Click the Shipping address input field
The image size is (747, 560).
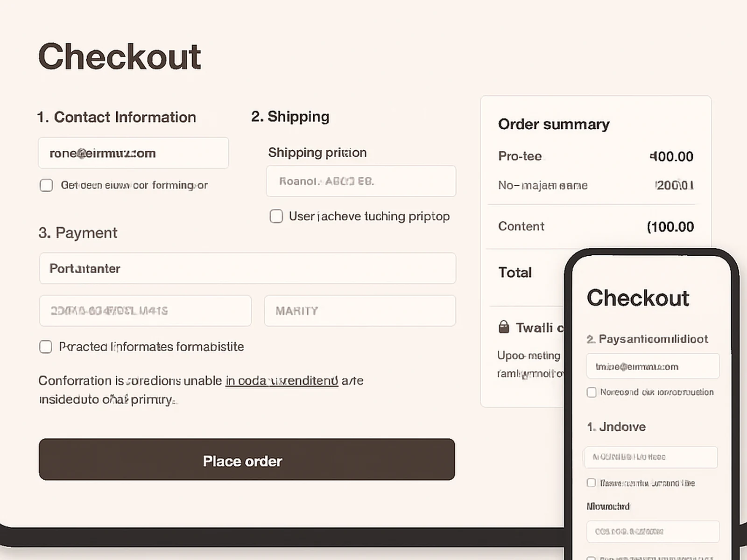(361, 181)
